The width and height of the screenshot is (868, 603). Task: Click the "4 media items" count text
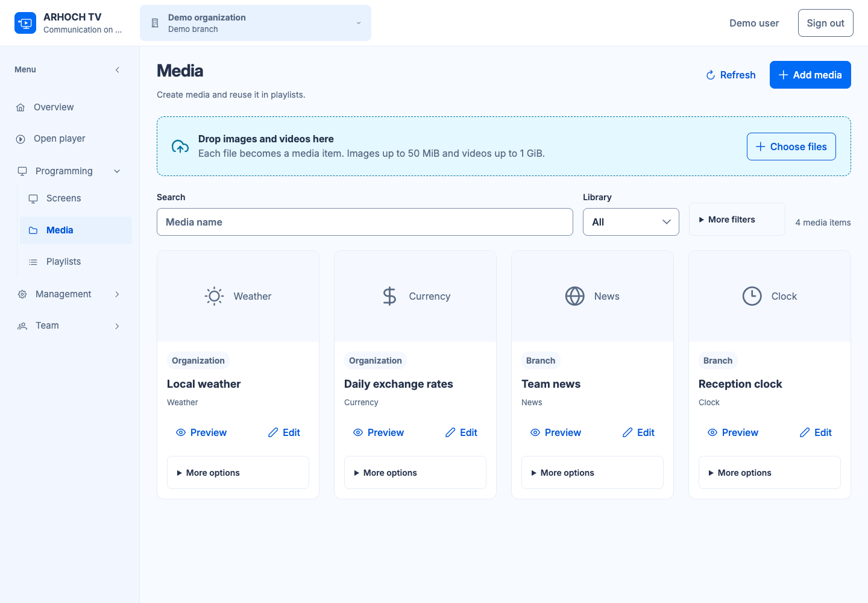click(x=823, y=223)
